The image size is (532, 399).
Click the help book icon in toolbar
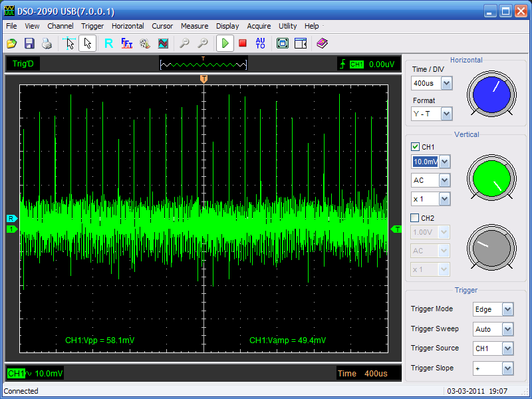pyautogui.click(x=323, y=43)
